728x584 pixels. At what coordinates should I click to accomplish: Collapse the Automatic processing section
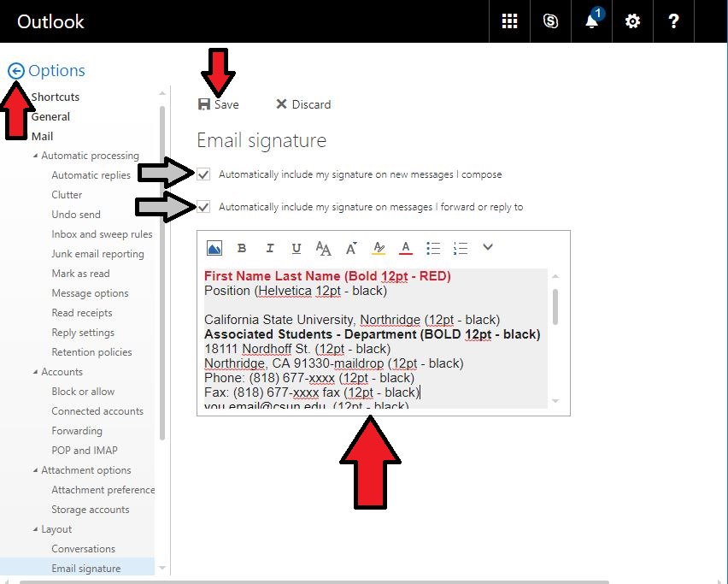click(x=36, y=156)
